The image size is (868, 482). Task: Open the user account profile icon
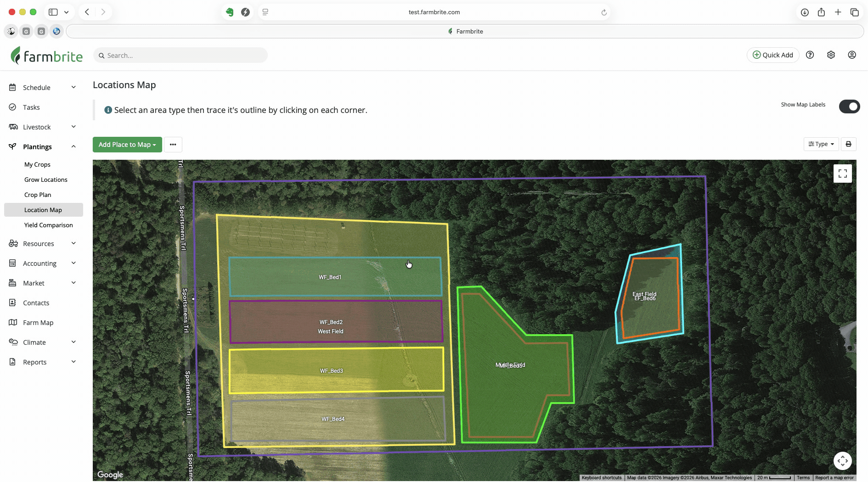click(x=852, y=55)
